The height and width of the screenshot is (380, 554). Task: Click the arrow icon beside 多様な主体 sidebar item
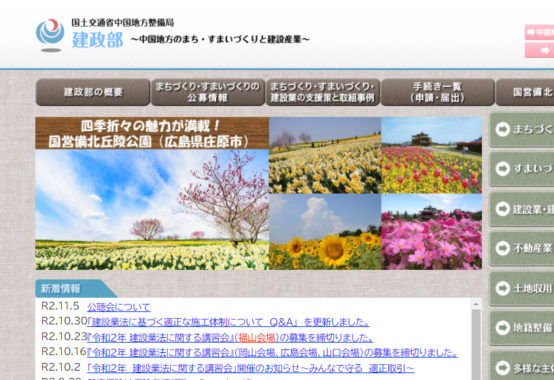(x=503, y=368)
